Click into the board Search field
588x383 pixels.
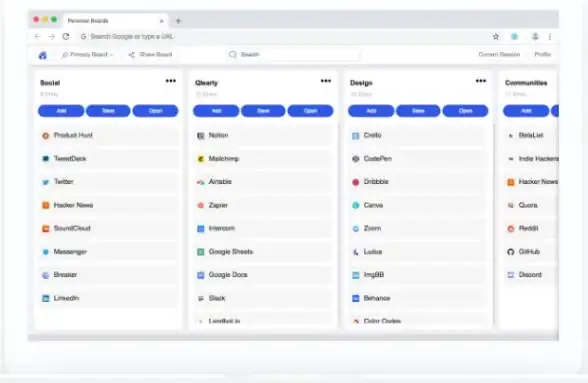pos(293,55)
